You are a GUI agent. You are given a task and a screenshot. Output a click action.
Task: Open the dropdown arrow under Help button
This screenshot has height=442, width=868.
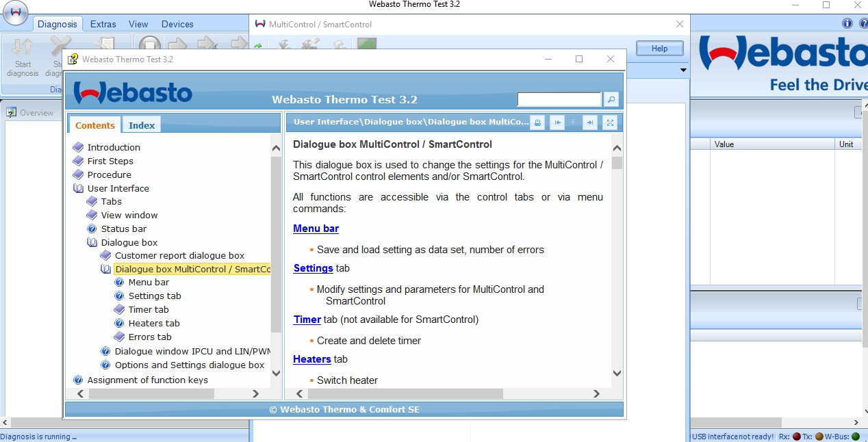683,70
